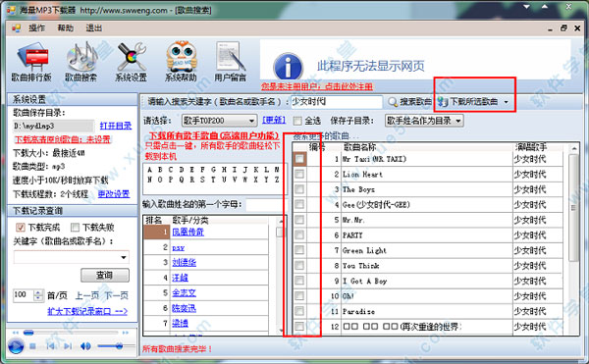
Task: Click the app icon in menu bar
Action: point(16,28)
